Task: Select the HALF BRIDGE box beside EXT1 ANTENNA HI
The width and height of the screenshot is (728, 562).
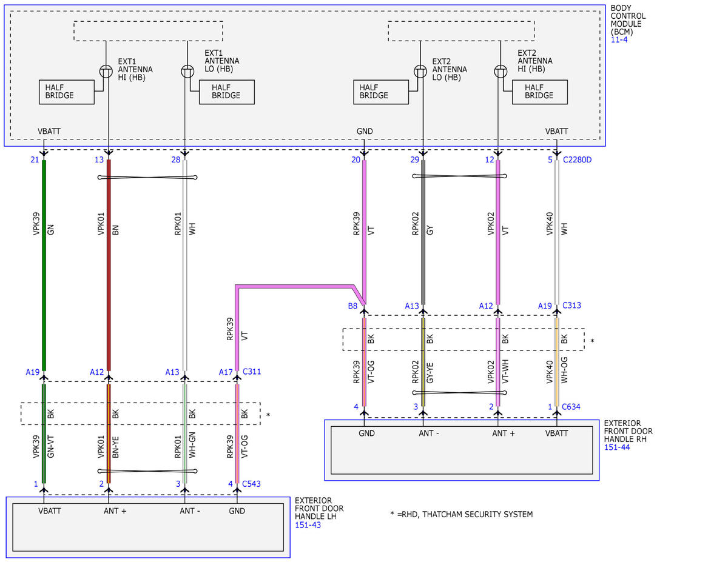Action: point(67,92)
